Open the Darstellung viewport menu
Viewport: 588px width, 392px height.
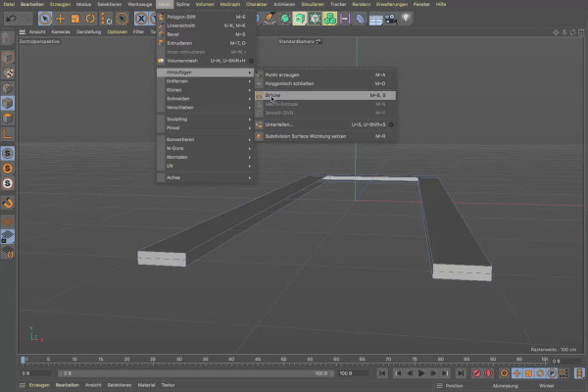click(88, 32)
